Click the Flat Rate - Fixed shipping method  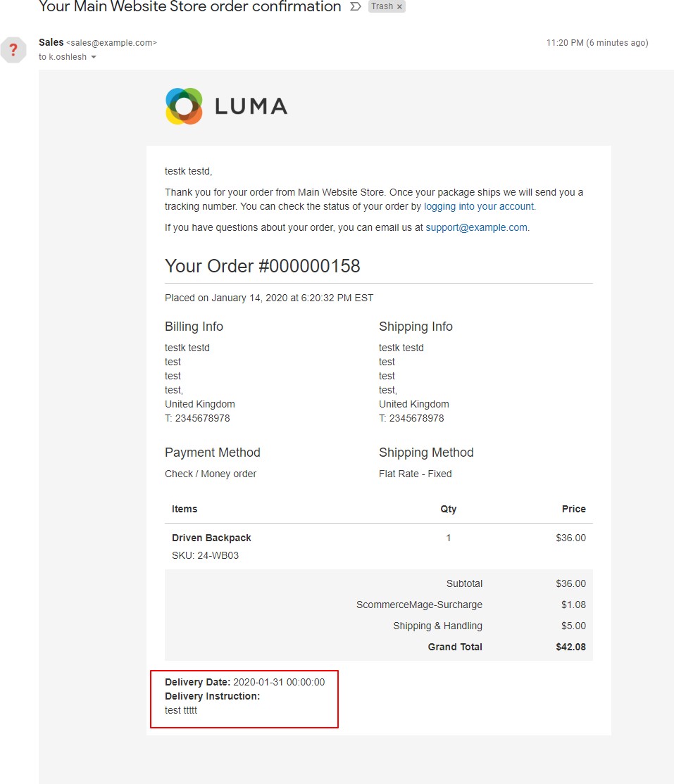pyautogui.click(x=415, y=474)
